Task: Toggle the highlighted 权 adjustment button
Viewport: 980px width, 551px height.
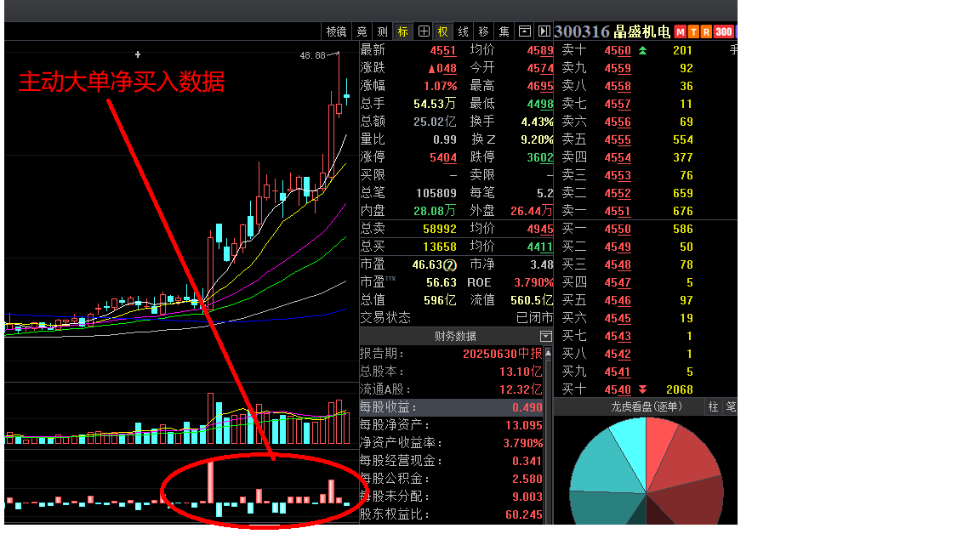Action: [x=443, y=31]
